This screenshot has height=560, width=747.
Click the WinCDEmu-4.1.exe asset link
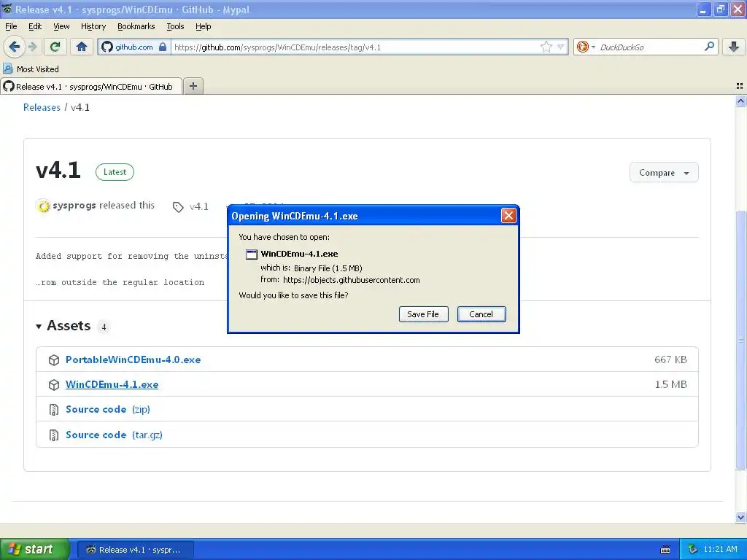coord(112,384)
